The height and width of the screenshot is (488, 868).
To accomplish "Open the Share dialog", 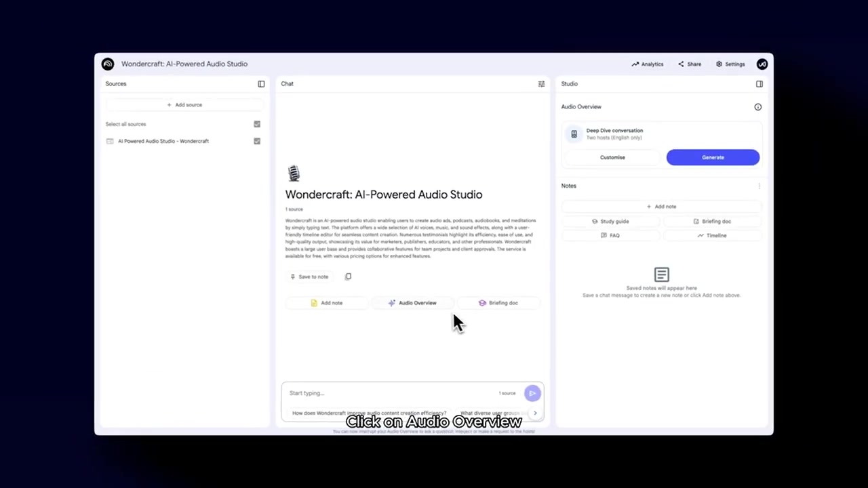I will pos(690,64).
